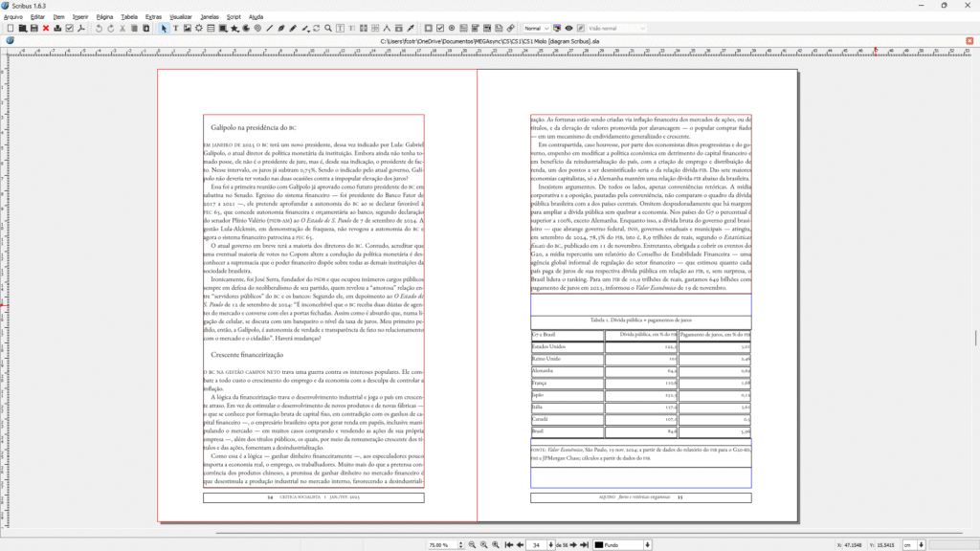Image resolution: width=980 pixels, height=551 pixels.
Task: Open the Página menu
Action: (104, 17)
